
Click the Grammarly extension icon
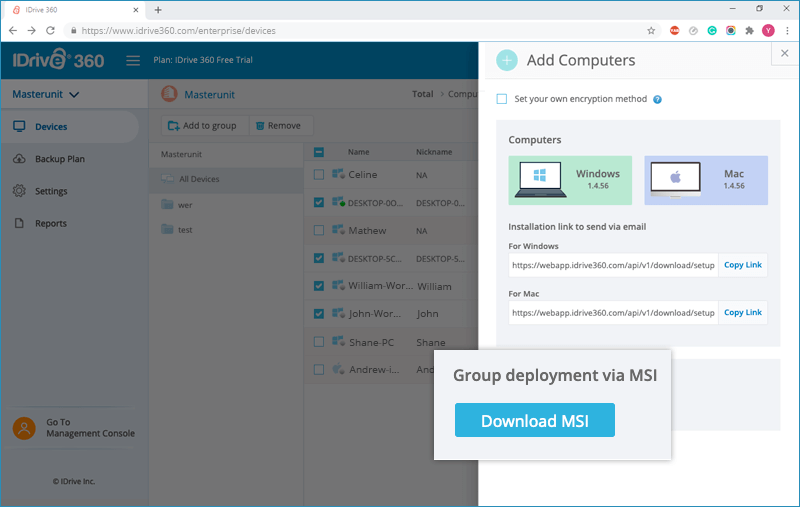click(712, 31)
